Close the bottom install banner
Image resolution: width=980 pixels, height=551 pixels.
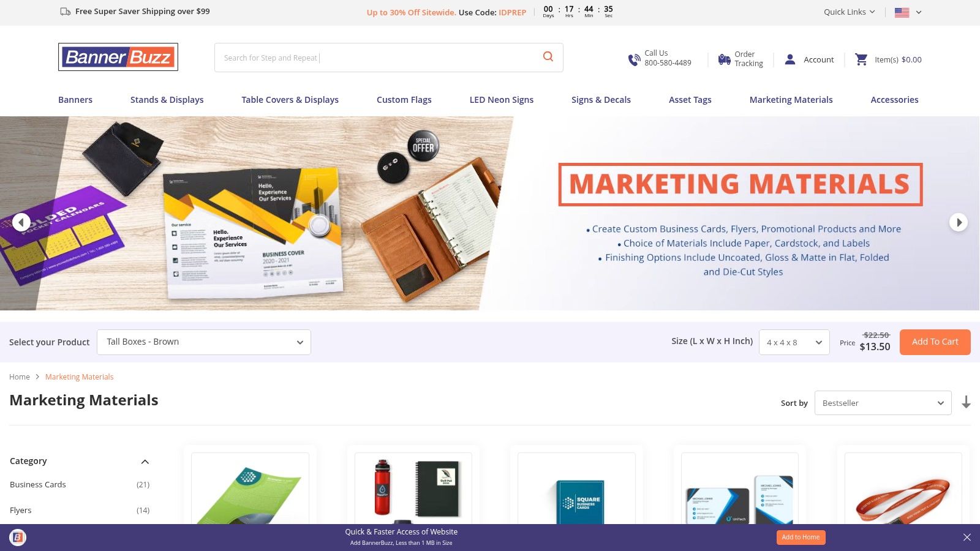967,538
